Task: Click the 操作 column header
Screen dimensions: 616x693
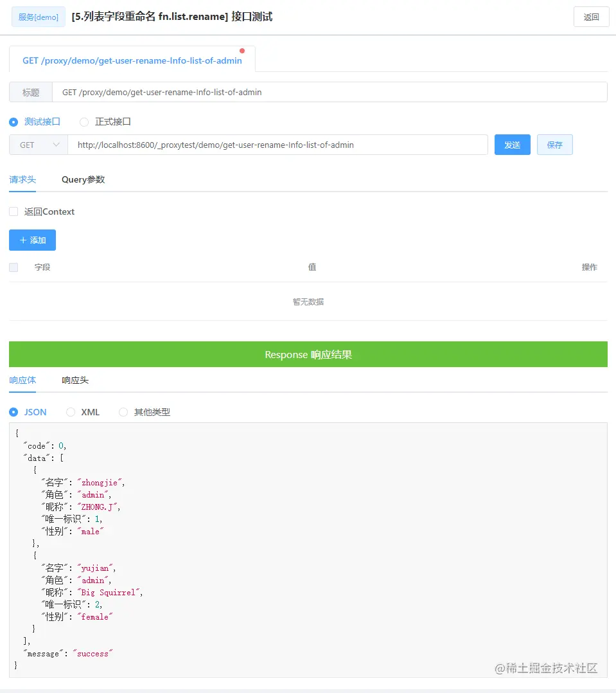Action: point(590,267)
